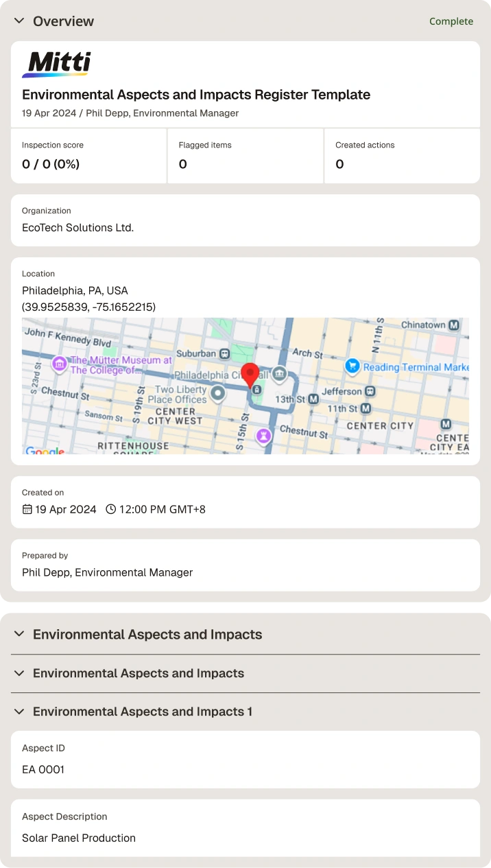491x868 pixels.
Task: Click the Suburban station transit icon
Action: pyautogui.click(x=224, y=354)
